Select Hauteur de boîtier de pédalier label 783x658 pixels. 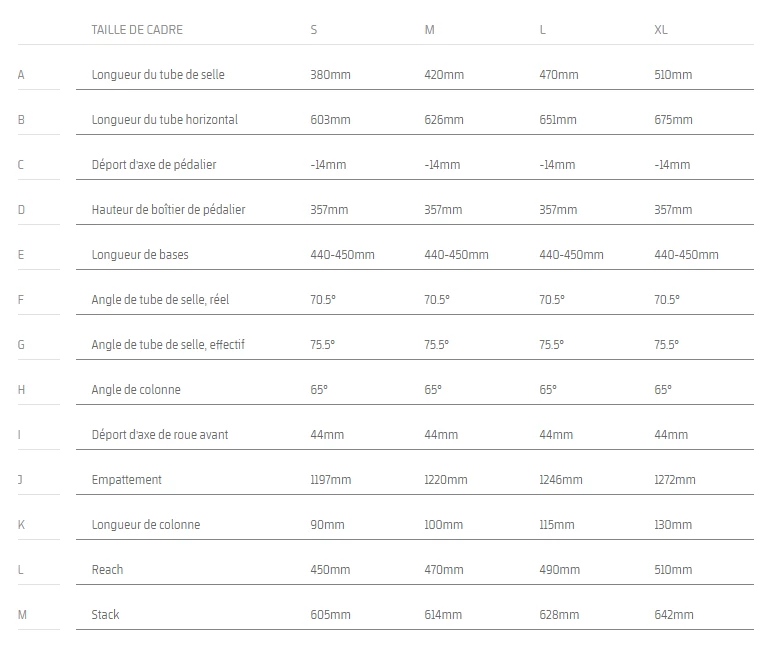click(x=168, y=210)
